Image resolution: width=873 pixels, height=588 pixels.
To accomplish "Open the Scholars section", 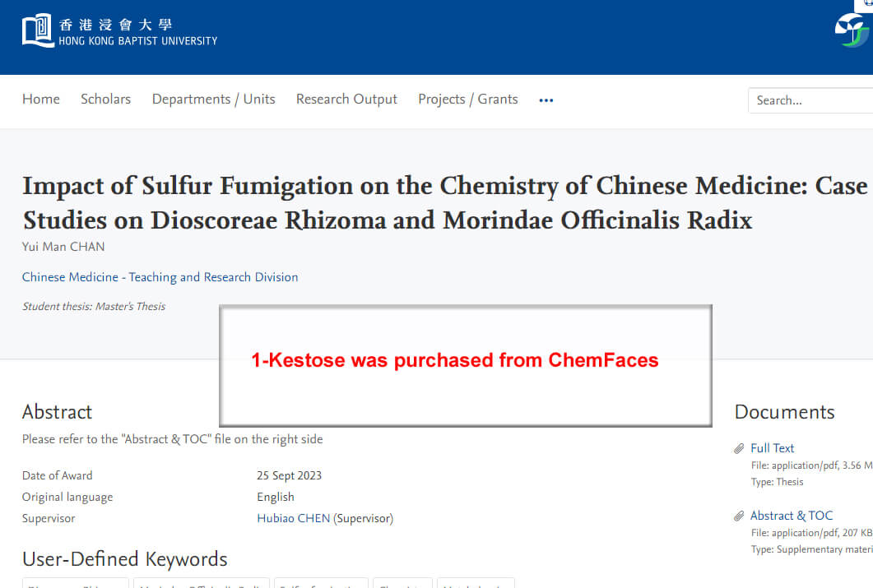I will (x=106, y=99).
